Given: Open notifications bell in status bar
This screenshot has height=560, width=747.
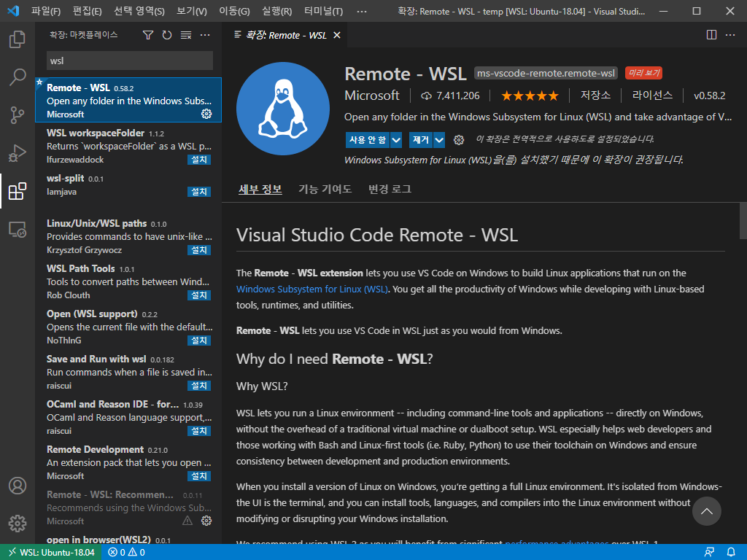Looking at the screenshot, I should tap(731, 552).
